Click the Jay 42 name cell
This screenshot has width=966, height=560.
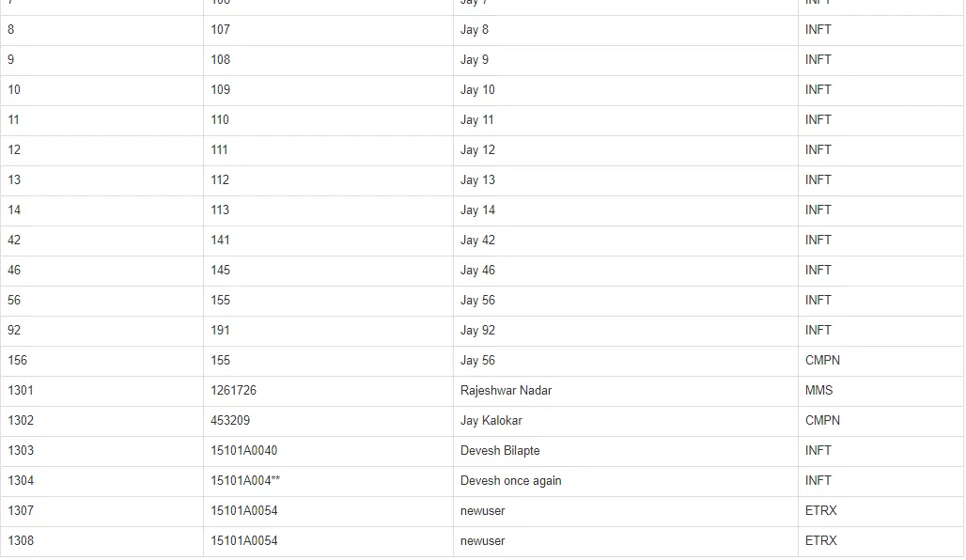(x=625, y=241)
